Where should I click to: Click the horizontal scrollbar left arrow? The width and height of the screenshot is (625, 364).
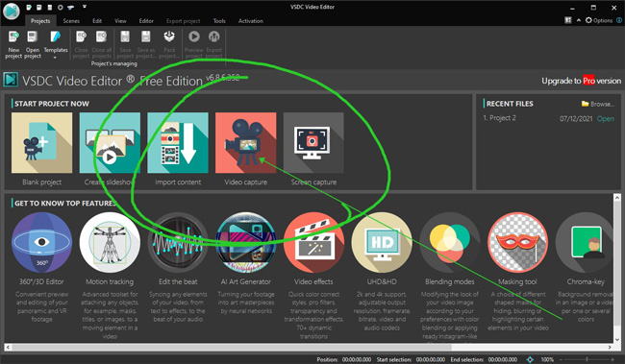9,348
